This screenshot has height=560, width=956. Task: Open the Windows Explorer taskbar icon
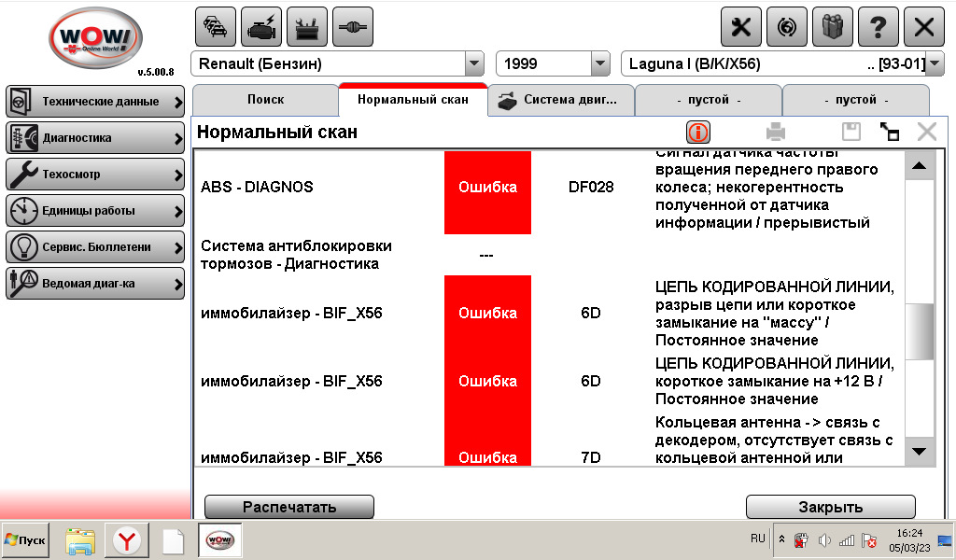click(80, 539)
